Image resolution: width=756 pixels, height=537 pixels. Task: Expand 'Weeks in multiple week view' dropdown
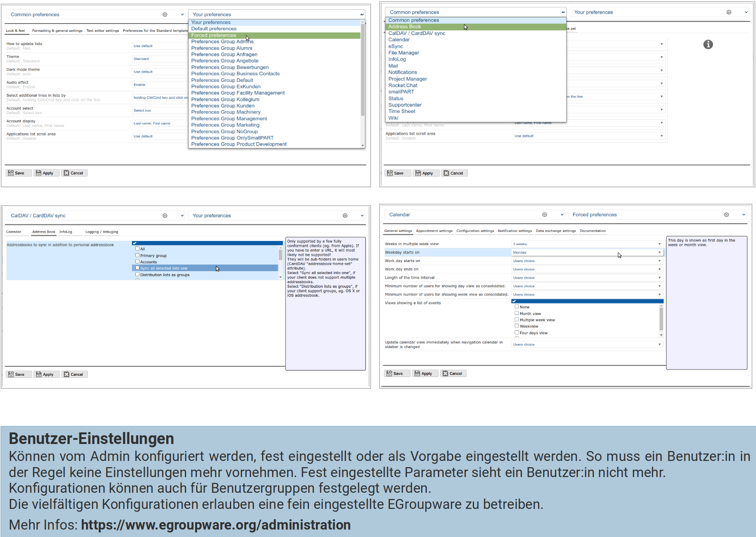[x=587, y=244]
